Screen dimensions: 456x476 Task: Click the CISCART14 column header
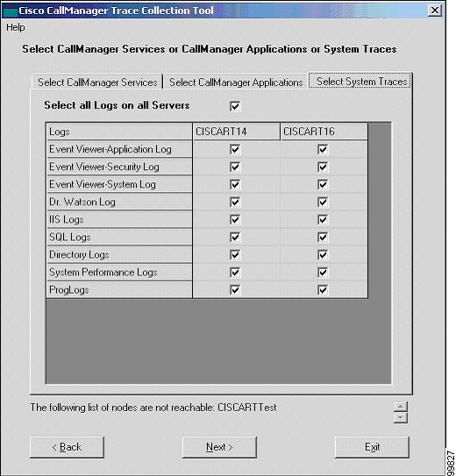[x=236, y=131]
